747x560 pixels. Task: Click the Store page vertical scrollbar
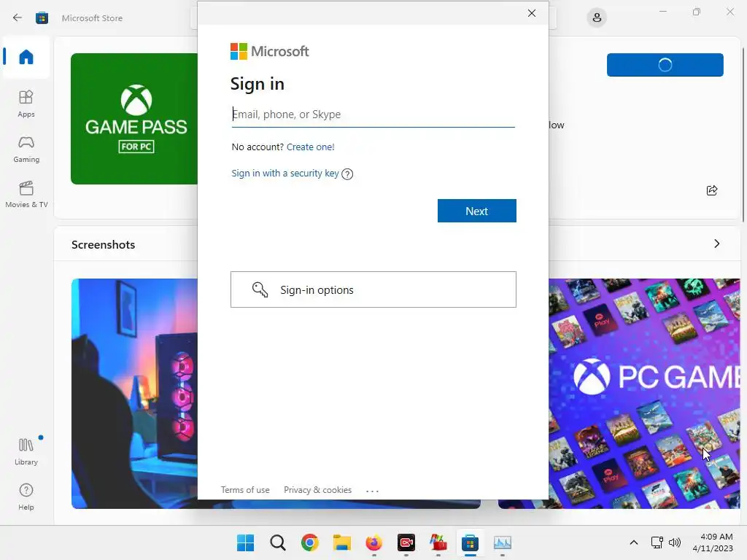[x=743, y=134]
